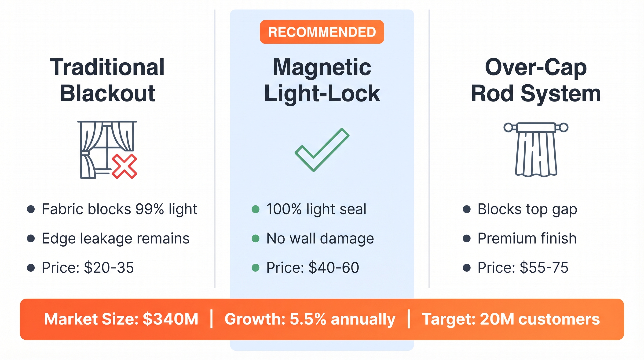Click the "Price: $55-75" text
The height and width of the screenshot is (360, 644).
[523, 268]
